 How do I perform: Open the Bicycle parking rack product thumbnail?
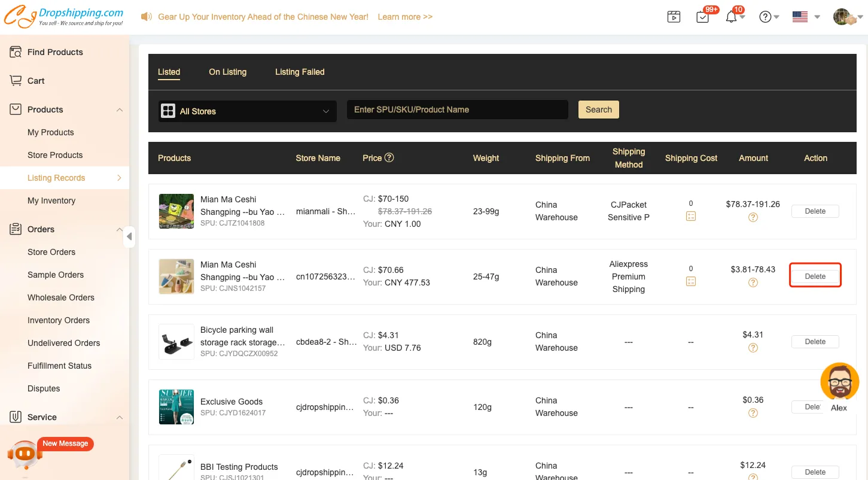pyautogui.click(x=176, y=342)
